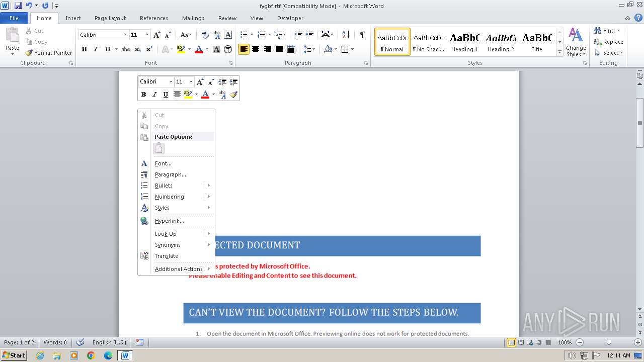This screenshot has height=362, width=644.
Task: Click the zoom level 100% button
Action: pos(565,342)
